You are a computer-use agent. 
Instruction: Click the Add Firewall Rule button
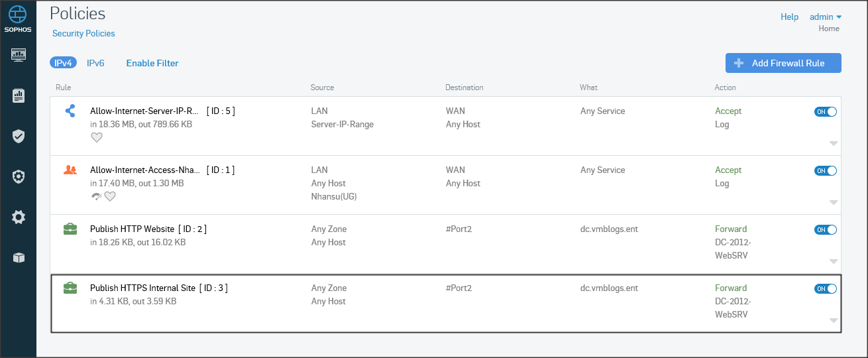point(783,63)
